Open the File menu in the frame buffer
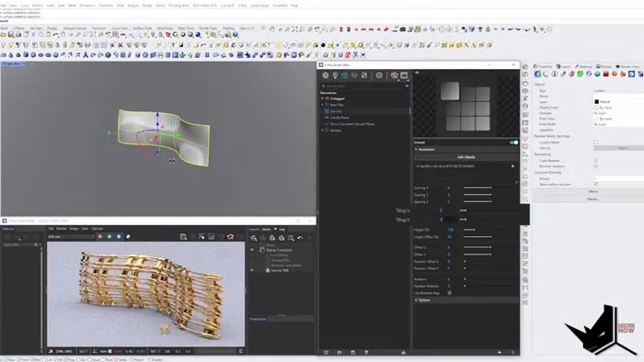644x362 pixels. click(51, 229)
